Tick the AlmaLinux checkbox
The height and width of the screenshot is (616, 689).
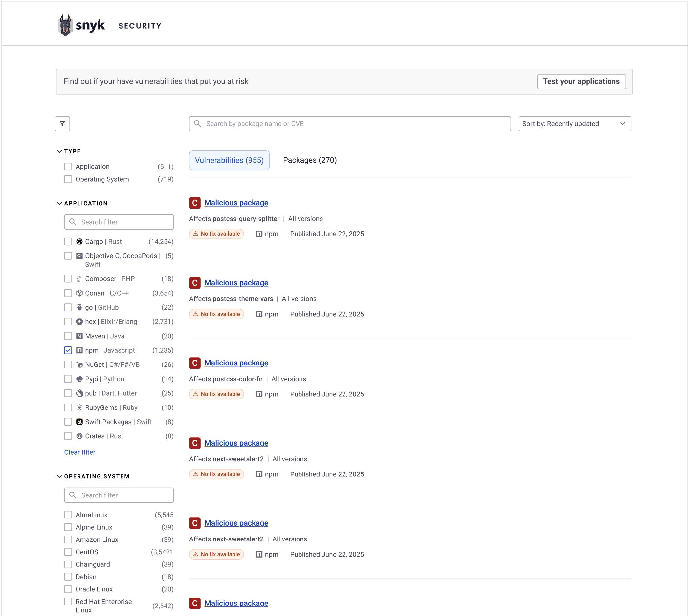[x=68, y=515]
